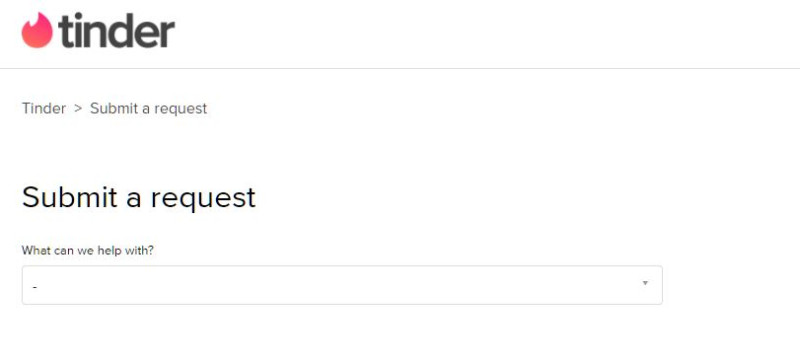Click the large 'Submit a request' title text

[139, 197]
